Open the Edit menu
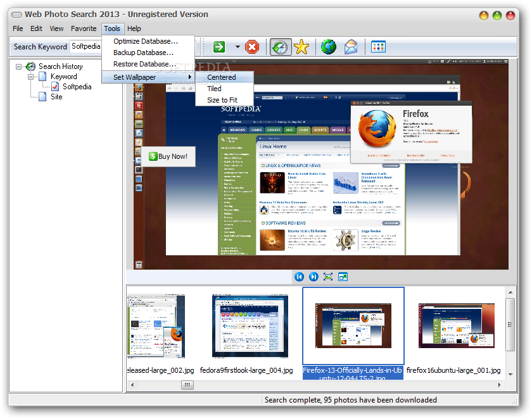Image resolution: width=532 pixels, height=419 pixels. tap(36, 28)
